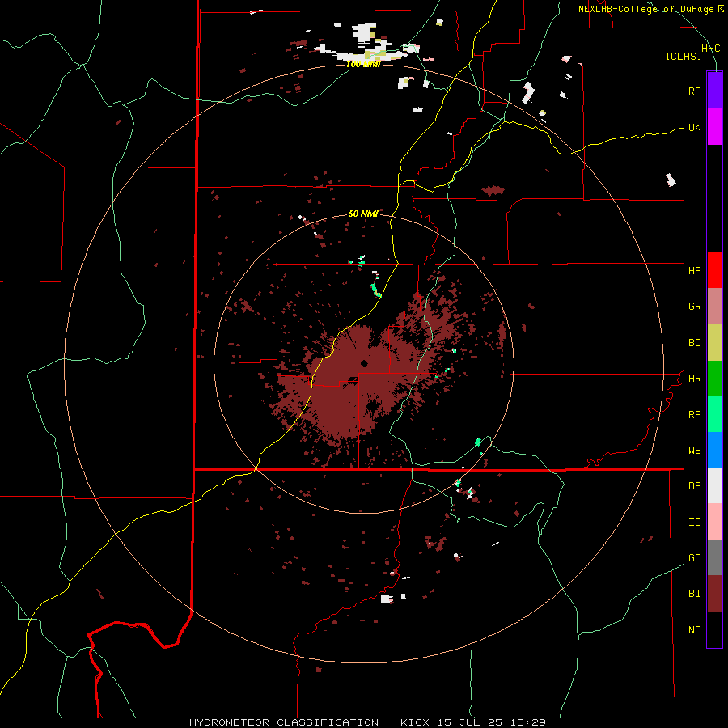The image size is (728, 728).
Task: Click the blue WS legend swatch
Action: click(x=714, y=450)
